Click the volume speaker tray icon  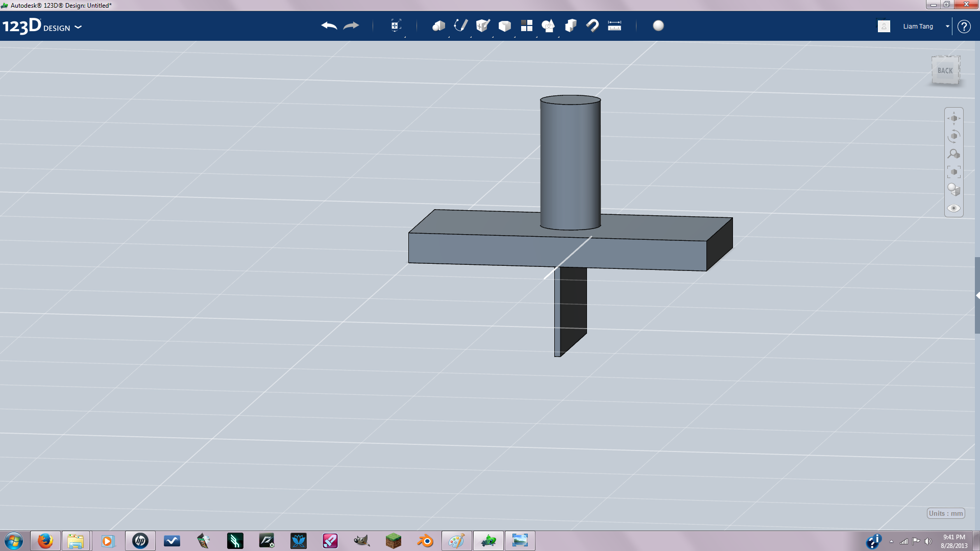point(928,541)
